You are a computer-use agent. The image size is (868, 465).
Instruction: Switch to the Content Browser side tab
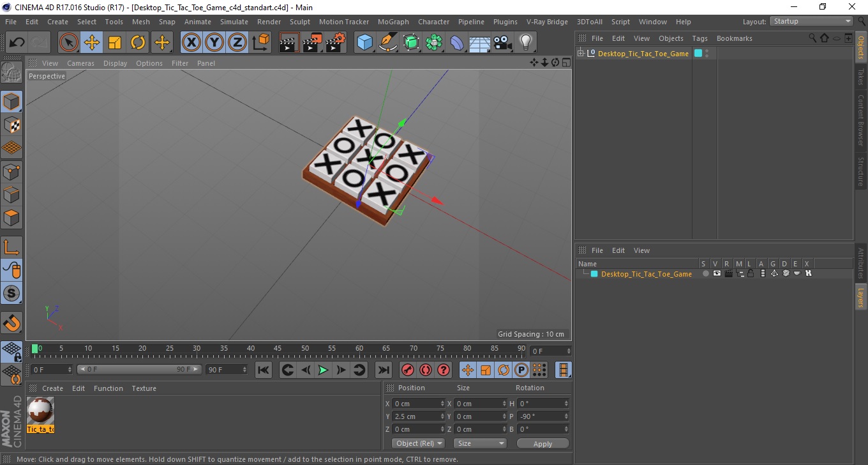(x=860, y=120)
